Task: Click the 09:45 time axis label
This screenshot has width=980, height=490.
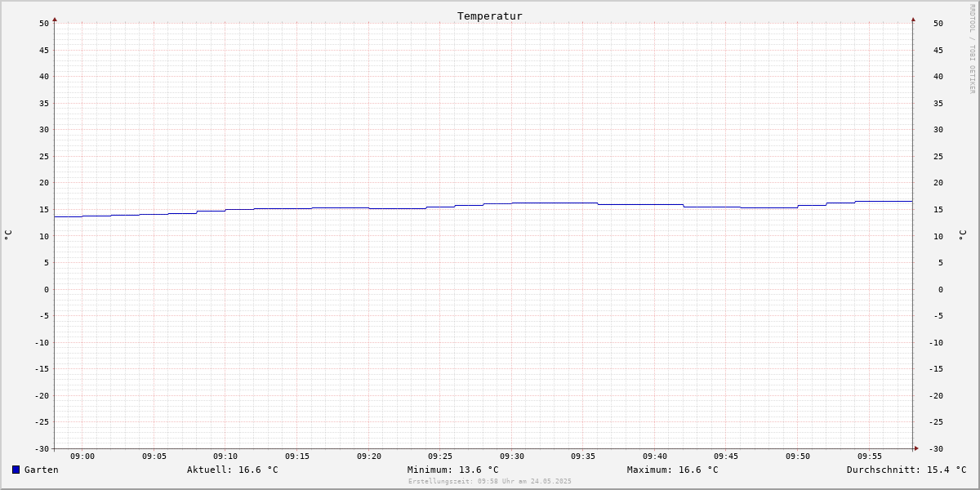Action: tap(726, 457)
